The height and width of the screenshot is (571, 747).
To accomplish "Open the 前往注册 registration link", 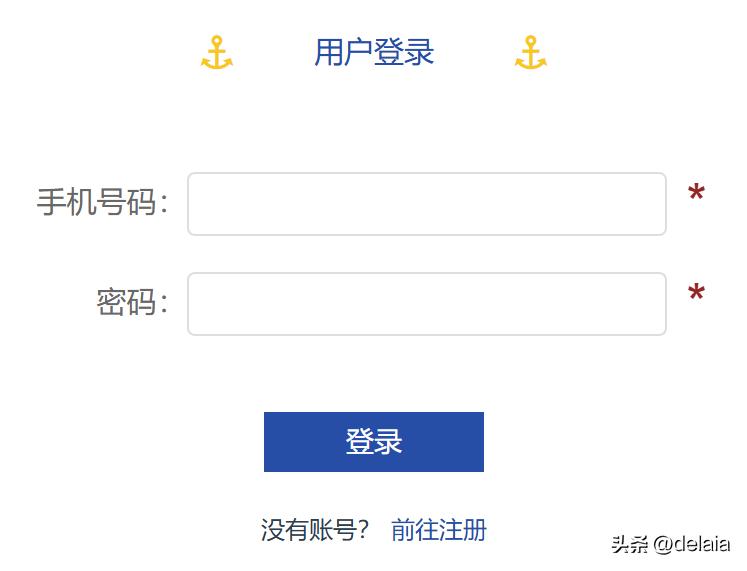I will (438, 529).
